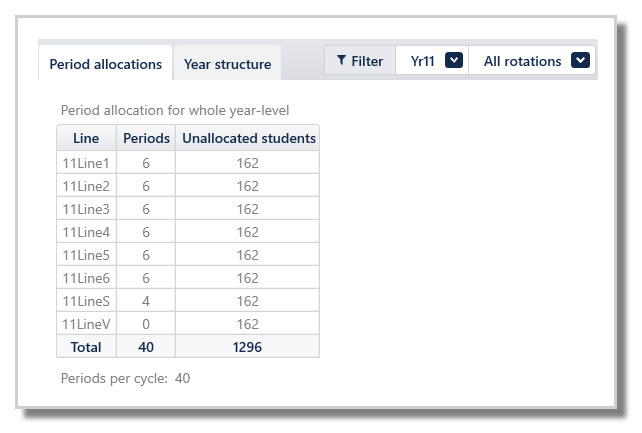Click the All rotations selector text

tap(522, 61)
